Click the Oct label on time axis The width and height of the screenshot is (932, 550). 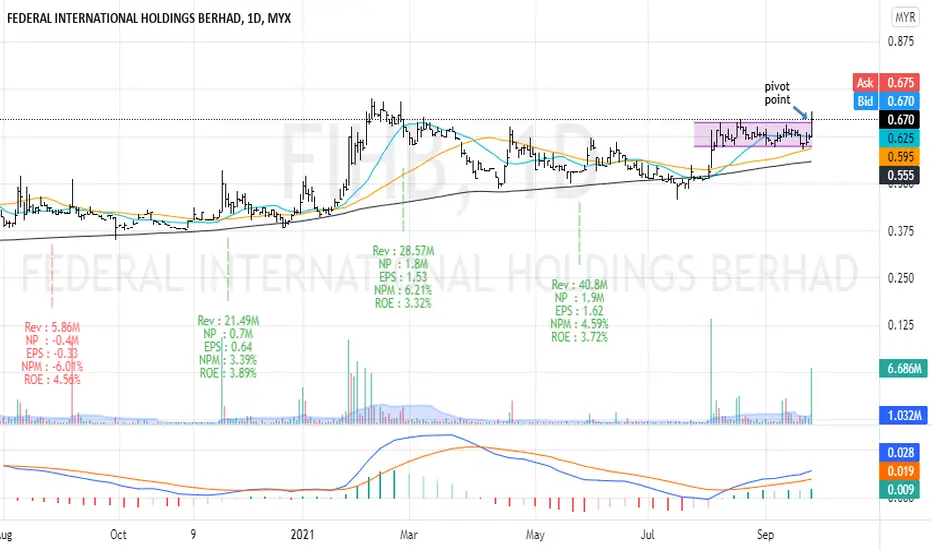[x=118, y=535]
